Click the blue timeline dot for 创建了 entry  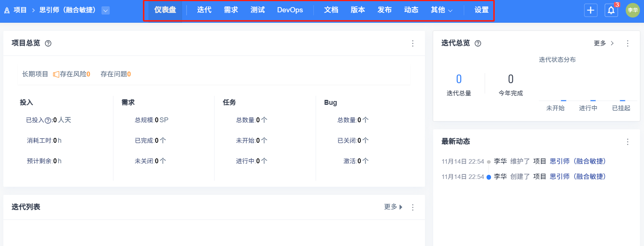(x=489, y=177)
